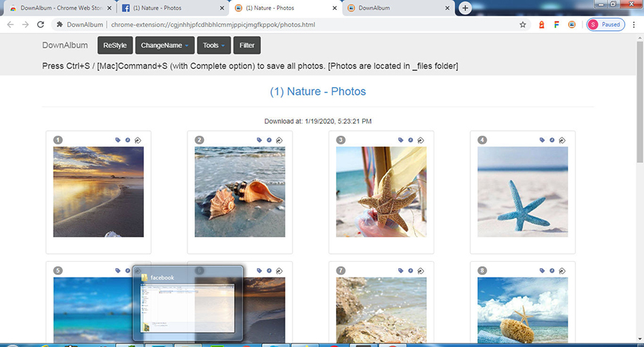This screenshot has height=347, width=644.
Task: Click the tag icon on photo 5
Action: (x=118, y=270)
